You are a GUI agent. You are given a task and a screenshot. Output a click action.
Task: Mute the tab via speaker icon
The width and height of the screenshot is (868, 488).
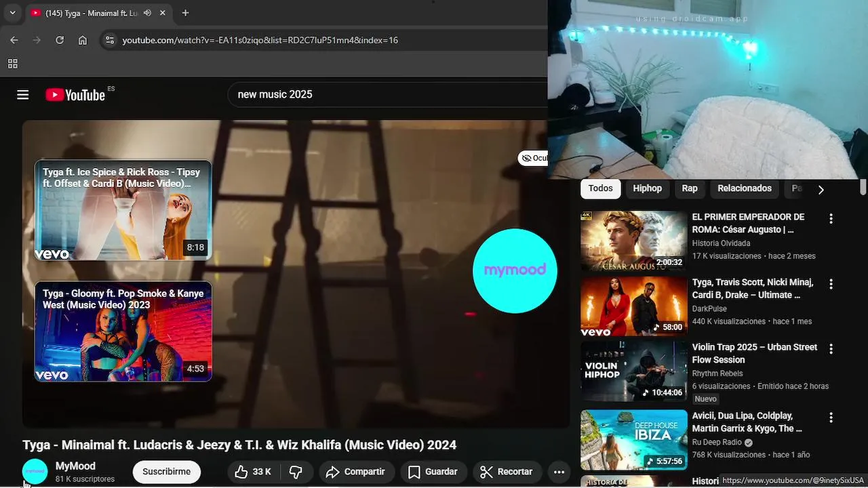[x=147, y=13]
